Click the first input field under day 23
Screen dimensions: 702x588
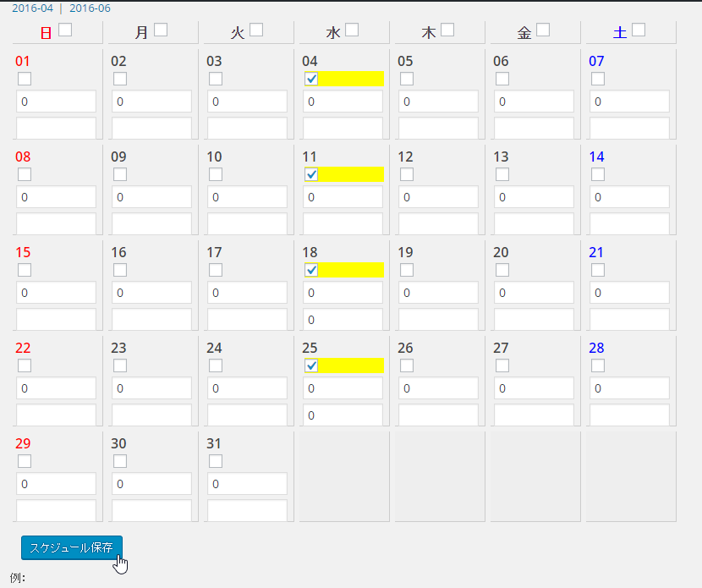coord(151,388)
